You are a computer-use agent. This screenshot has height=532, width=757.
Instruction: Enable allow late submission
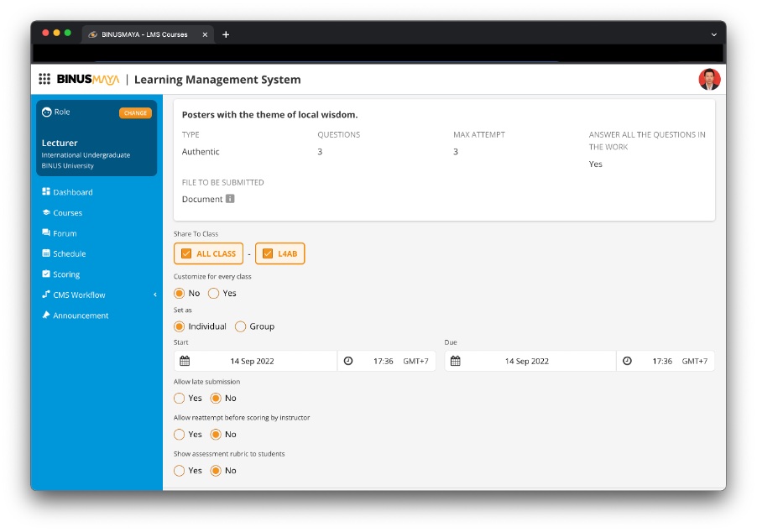coord(177,398)
